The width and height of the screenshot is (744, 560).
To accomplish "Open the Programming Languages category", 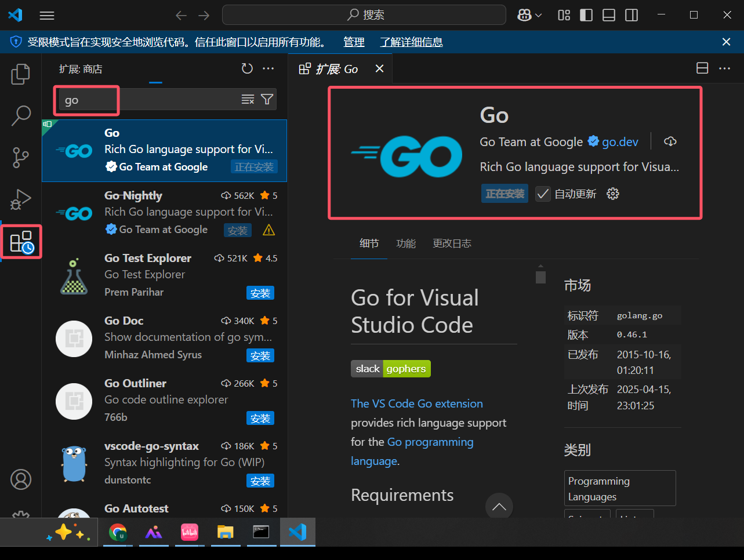I will pos(620,489).
